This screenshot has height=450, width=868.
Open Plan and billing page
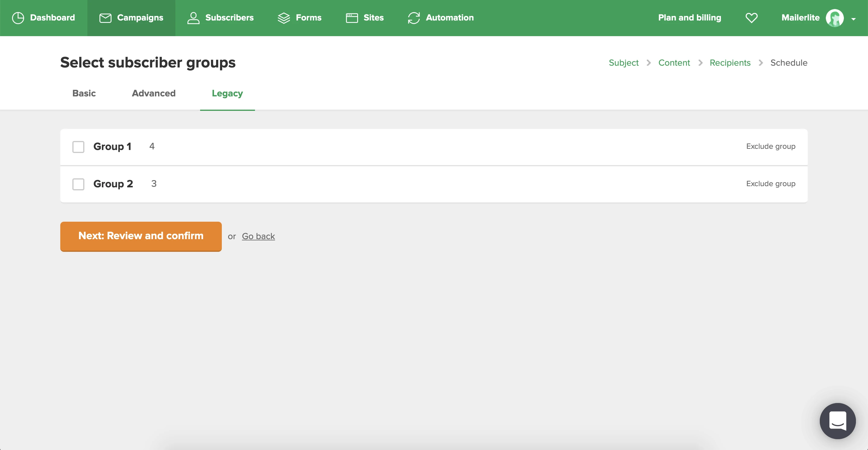click(689, 18)
